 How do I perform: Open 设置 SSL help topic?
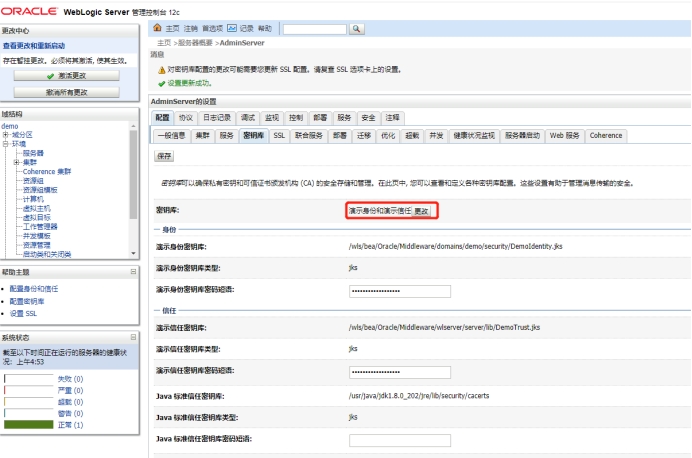click(23, 314)
